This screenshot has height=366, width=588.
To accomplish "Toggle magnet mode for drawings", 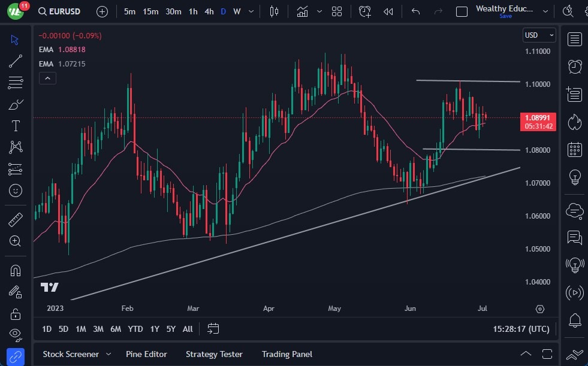I will [16, 270].
